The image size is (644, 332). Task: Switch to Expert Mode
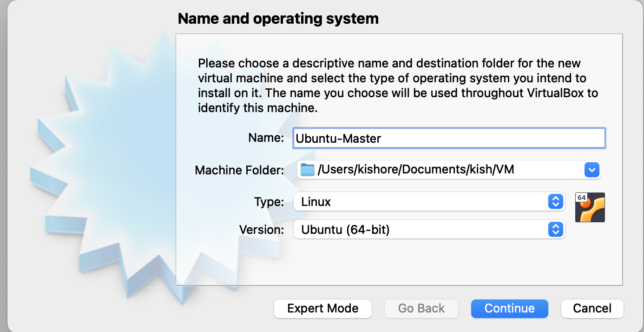(x=323, y=309)
